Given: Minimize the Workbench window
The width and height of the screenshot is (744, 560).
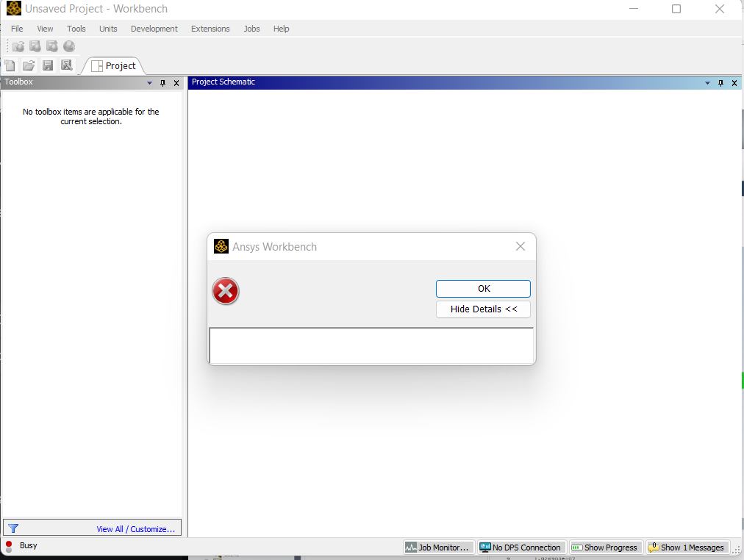Looking at the screenshot, I should 634,9.
